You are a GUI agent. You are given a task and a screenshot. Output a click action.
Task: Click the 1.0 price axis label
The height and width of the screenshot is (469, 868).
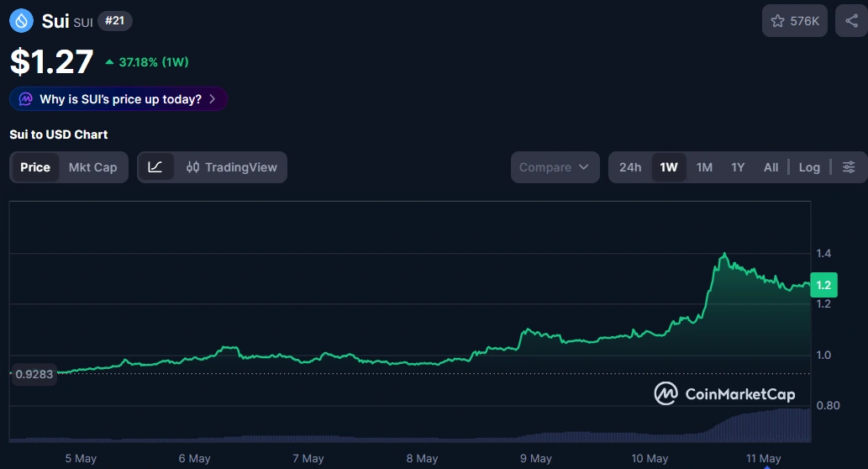(823, 355)
